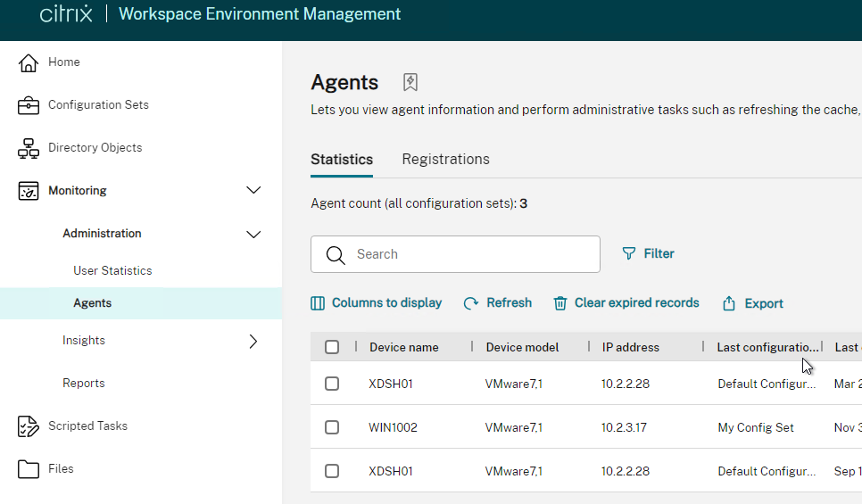Click the trash icon for expired records
The image size is (862, 504).
tap(559, 303)
